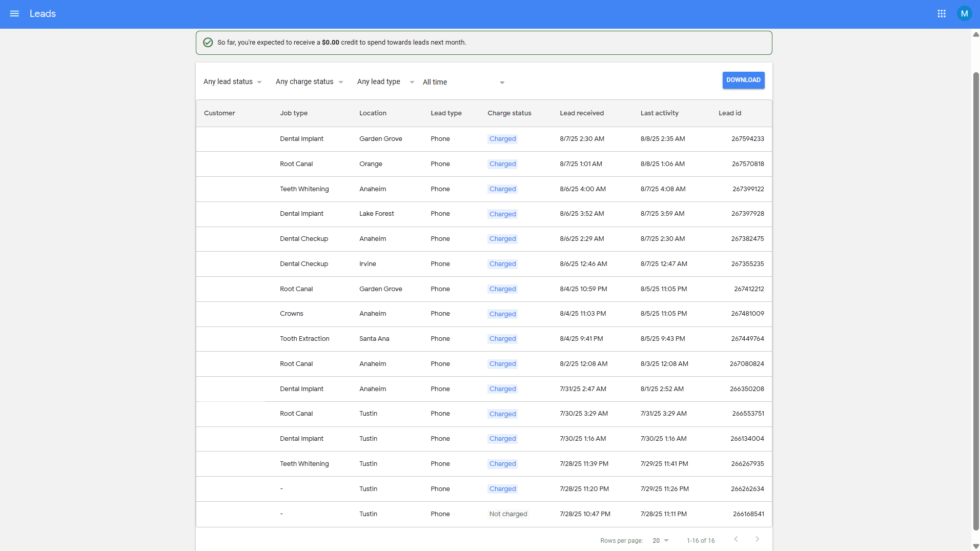
Task: Click Phone lead type for lead 267481009
Action: (x=440, y=314)
